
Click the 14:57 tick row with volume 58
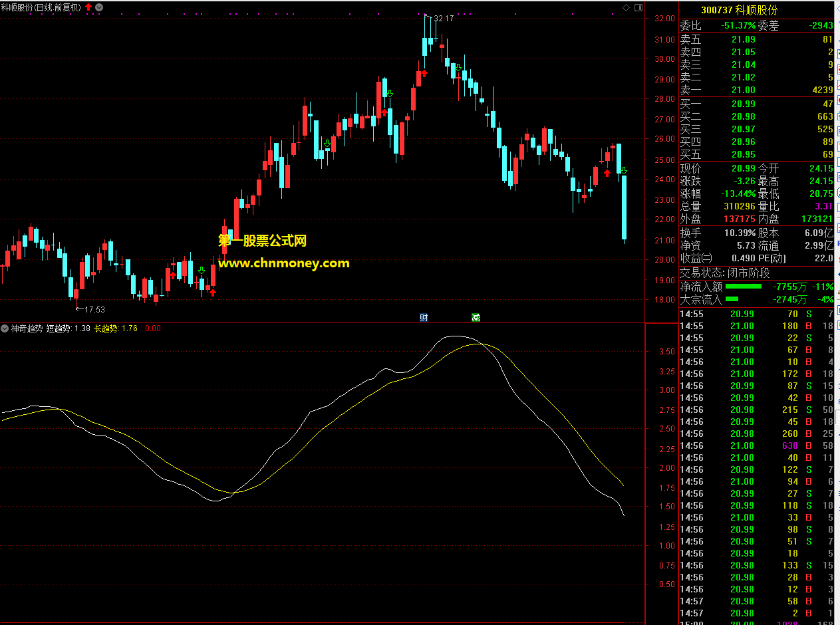click(756, 601)
